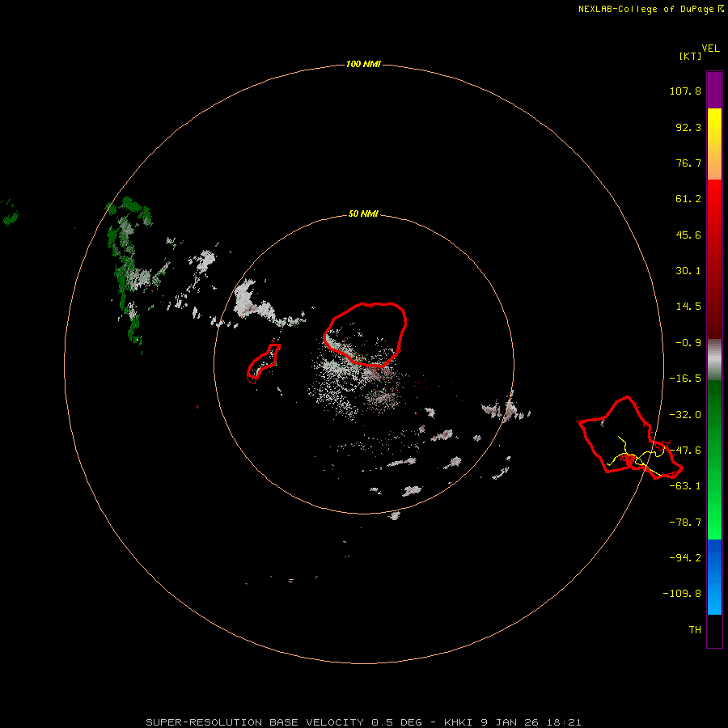Click the -63.1 legend value
The width and height of the screenshot is (728, 728).
(685, 486)
